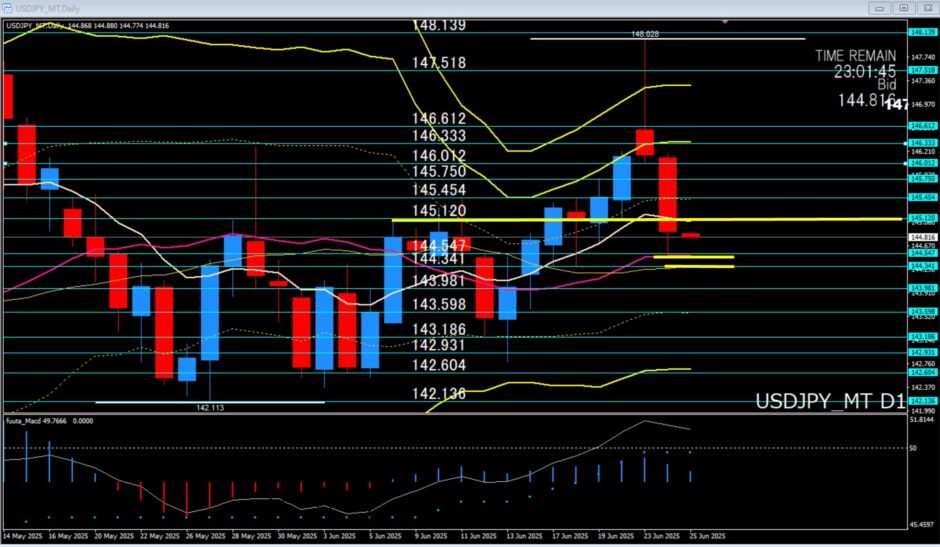Click the USDJPY_MT D1 symbol label
Viewport: 940px width, 547px height.
(829, 402)
